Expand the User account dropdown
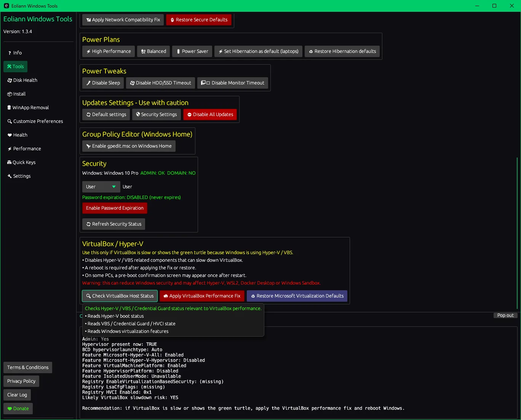Screen dimensions: 521x420 pyautogui.click(x=101, y=187)
